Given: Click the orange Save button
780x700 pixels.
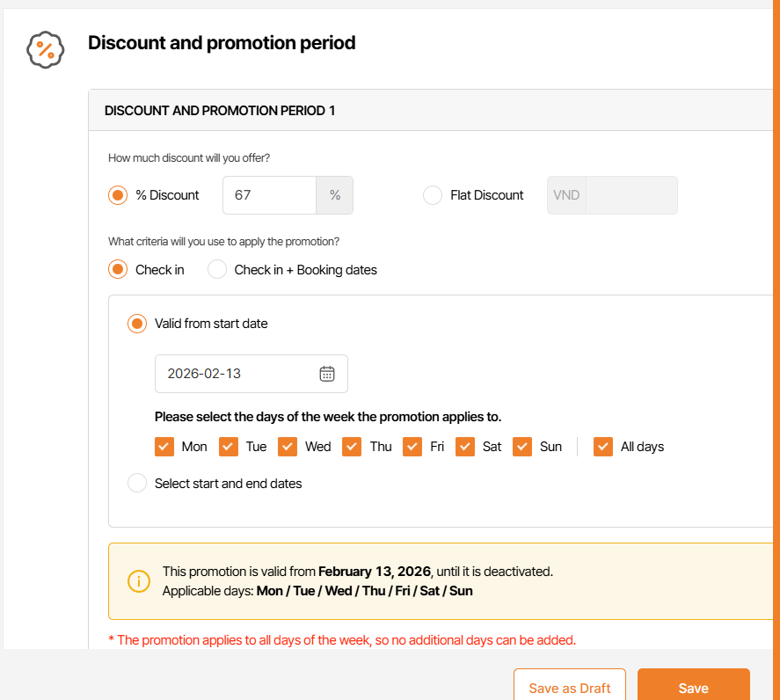Looking at the screenshot, I should click(x=693, y=688).
